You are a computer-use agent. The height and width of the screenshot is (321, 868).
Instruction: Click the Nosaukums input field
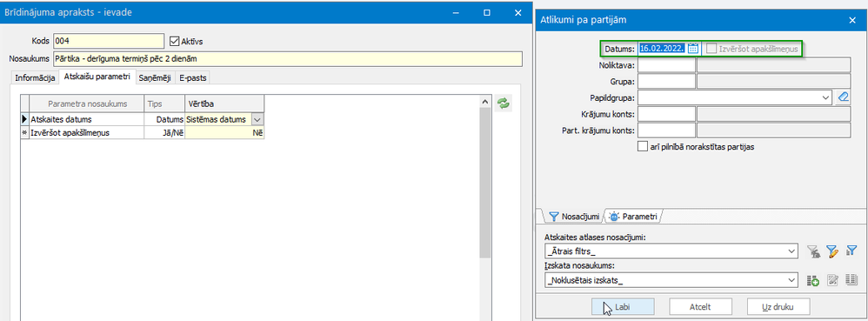pyautogui.click(x=287, y=58)
